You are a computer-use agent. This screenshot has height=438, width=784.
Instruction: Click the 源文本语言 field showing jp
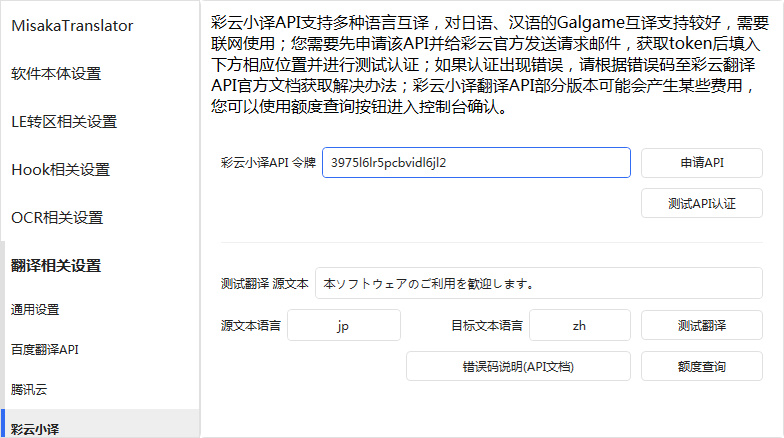(x=342, y=326)
